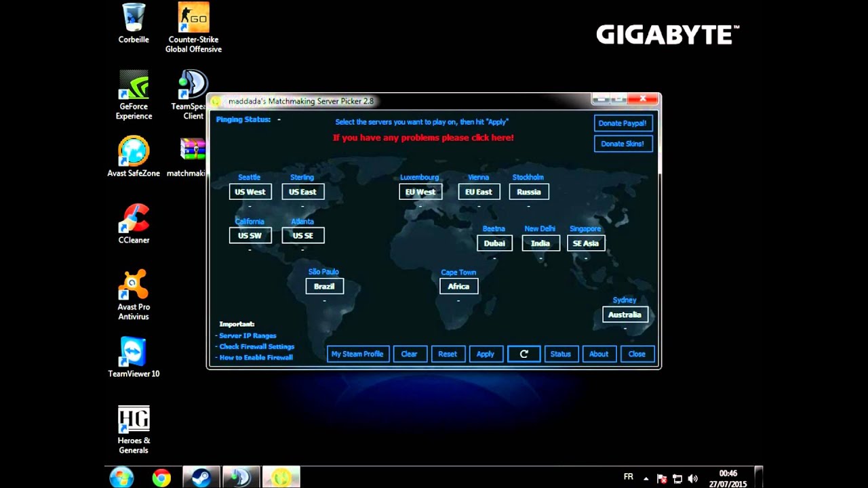Click the São Paulo city label

(323, 272)
